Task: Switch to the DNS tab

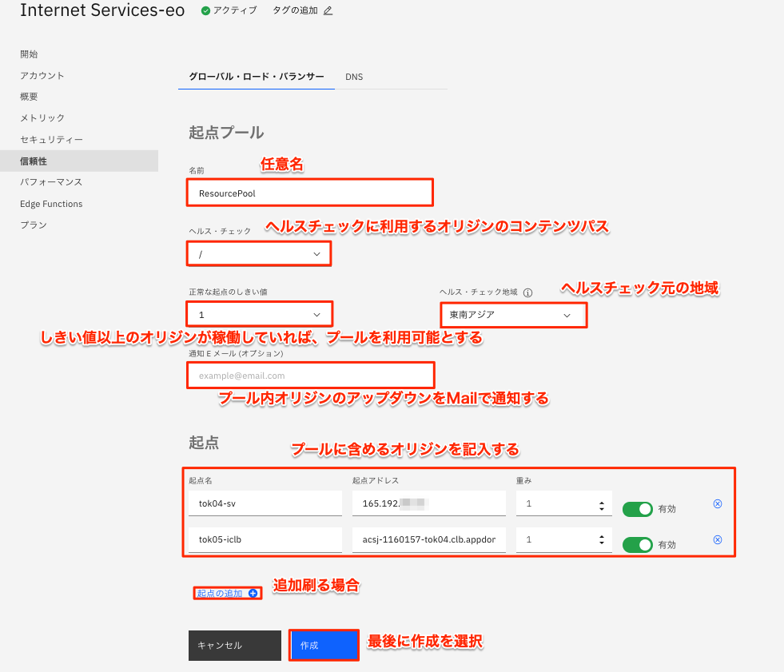Action: 354,77
